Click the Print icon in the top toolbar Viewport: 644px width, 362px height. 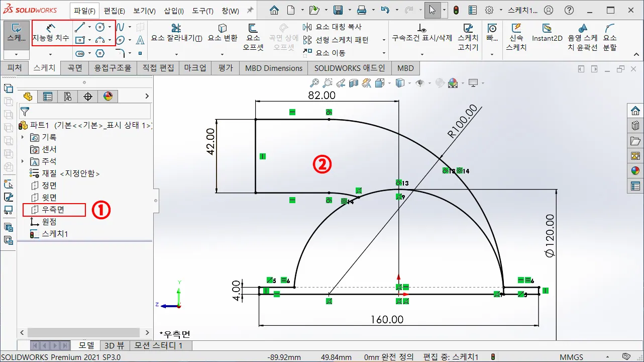362,10
